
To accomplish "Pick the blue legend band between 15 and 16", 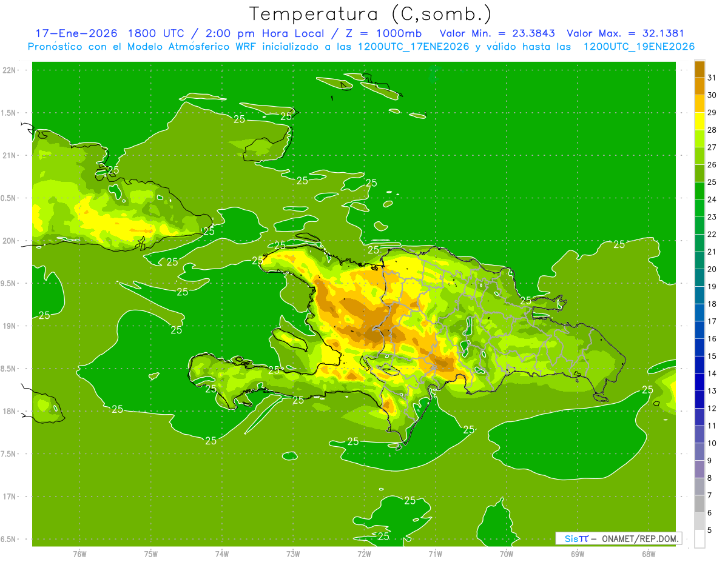I will coord(699,347).
